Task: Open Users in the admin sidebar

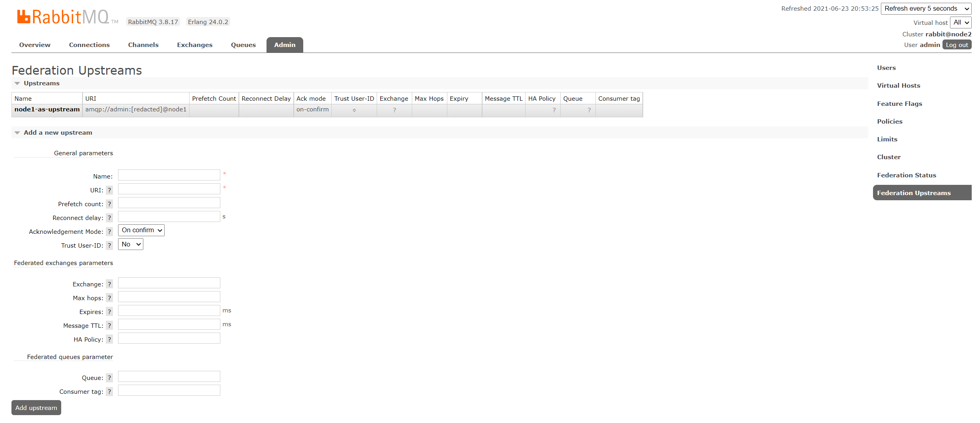Action: click(886, 68)
